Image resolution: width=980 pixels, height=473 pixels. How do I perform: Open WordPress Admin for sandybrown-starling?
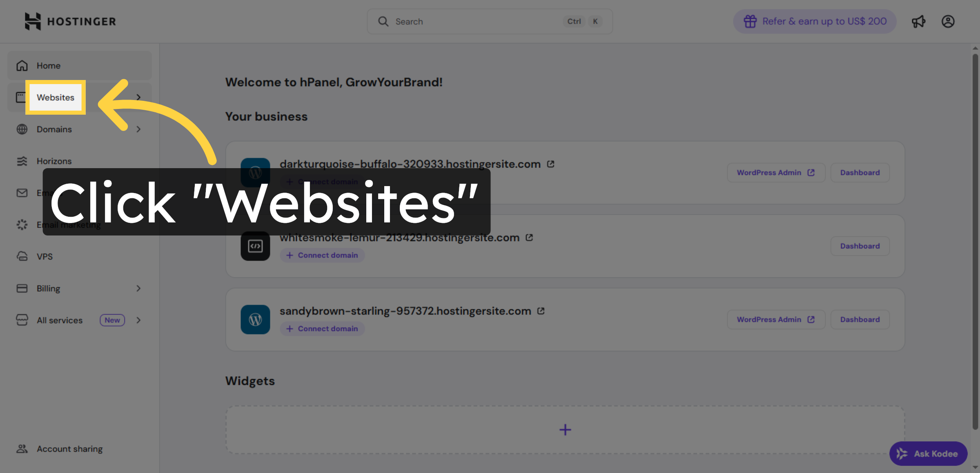point(775,319)
